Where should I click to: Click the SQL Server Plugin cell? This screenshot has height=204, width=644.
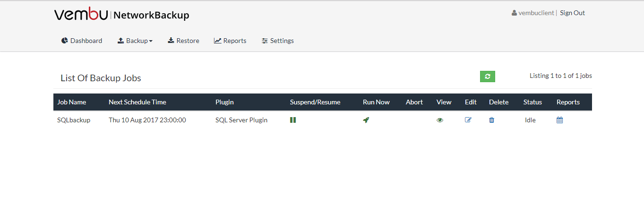[x=241, y=120]
